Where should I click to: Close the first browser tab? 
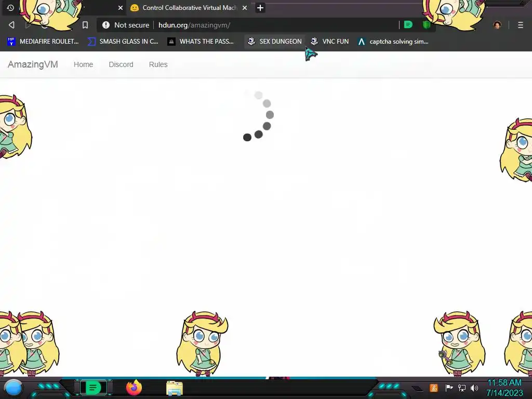pos(120,8)
